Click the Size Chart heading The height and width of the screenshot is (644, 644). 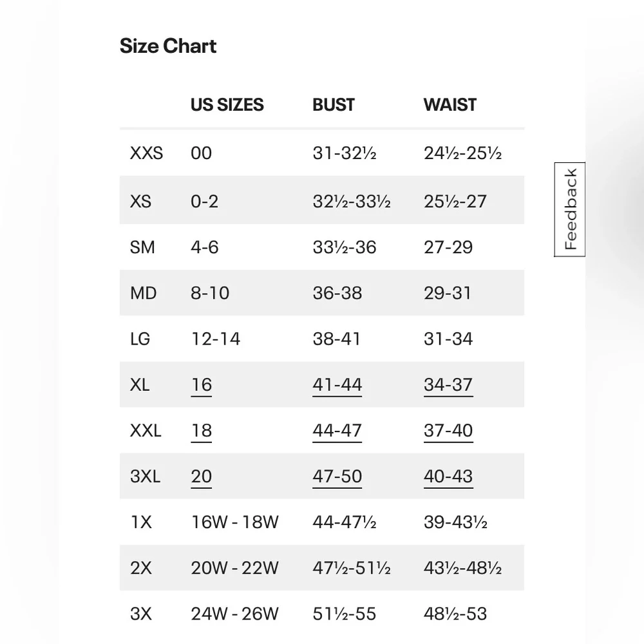[167, 46]
